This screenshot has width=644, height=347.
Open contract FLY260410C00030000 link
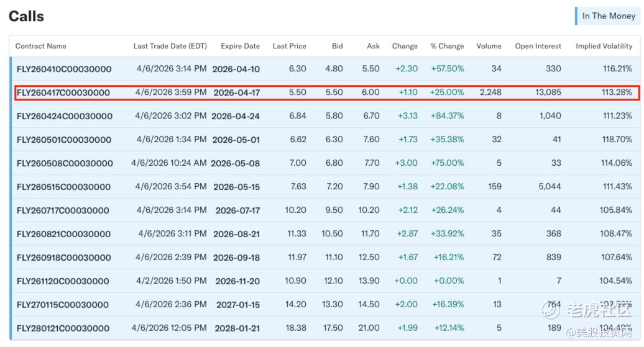(x=64, y=69)
